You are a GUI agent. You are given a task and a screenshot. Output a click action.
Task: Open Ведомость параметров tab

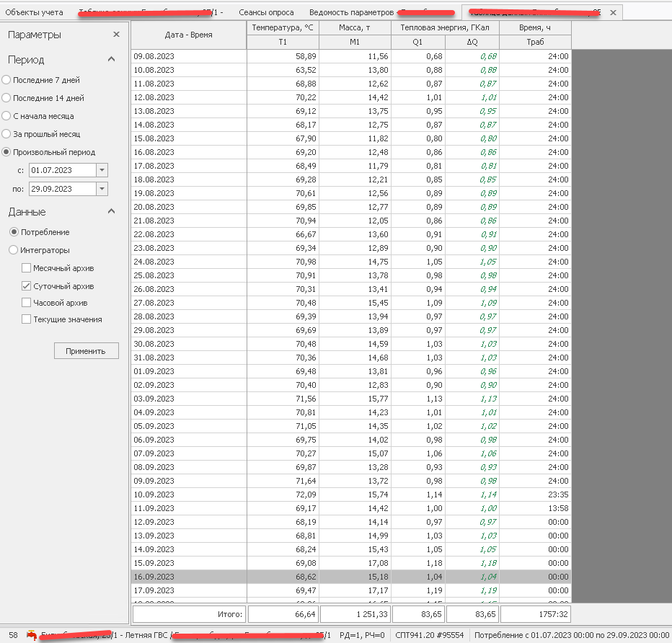click(x=381, y=12)
